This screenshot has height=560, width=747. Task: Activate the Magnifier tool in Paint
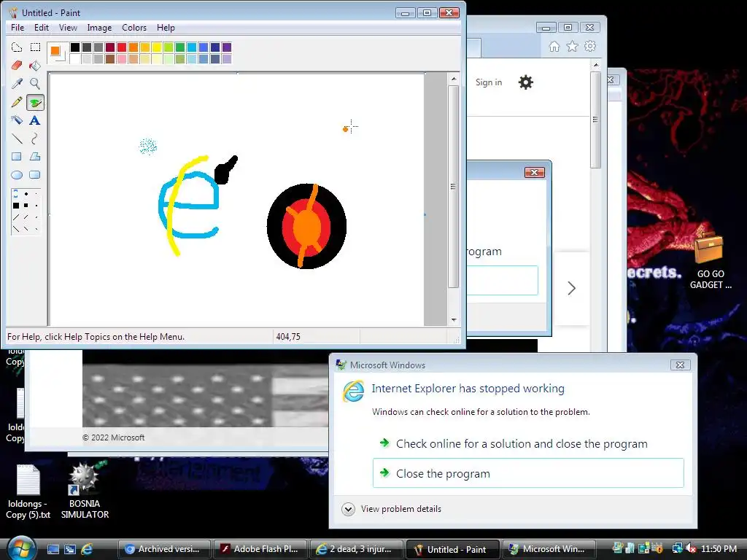pos(35,83)
